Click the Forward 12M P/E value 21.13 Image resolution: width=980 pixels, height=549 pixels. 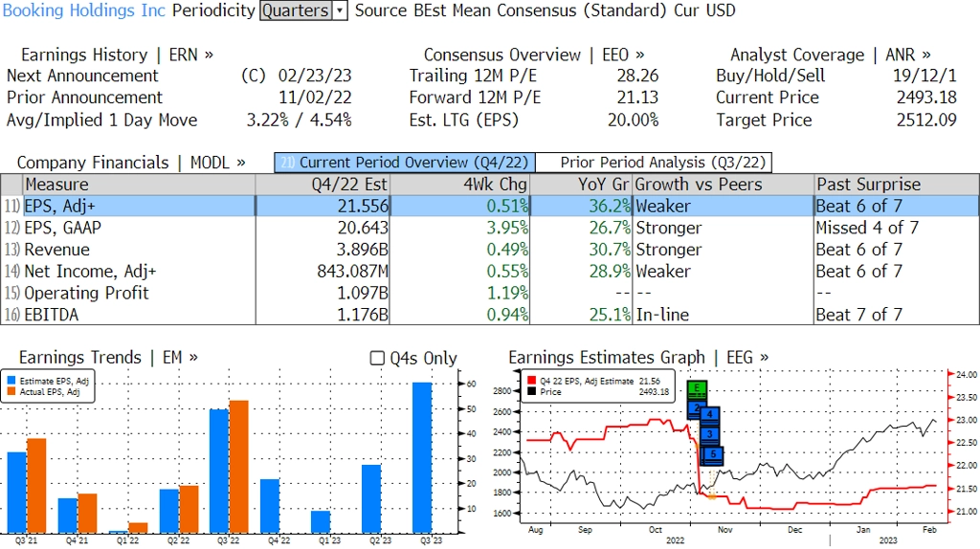637,98
